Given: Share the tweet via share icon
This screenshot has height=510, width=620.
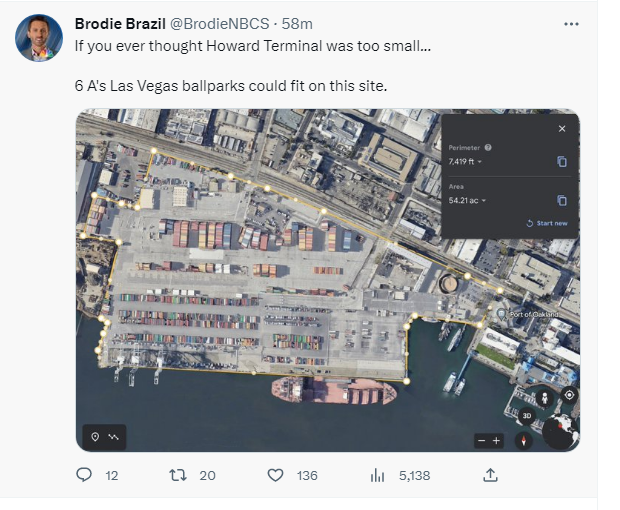Looking at the screenshot, I should coord(490,476).
